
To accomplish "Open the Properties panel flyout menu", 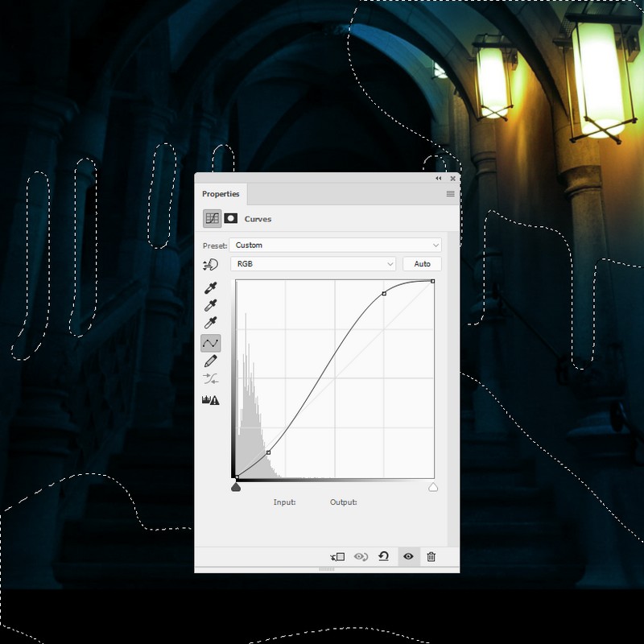I will [450, 194].
